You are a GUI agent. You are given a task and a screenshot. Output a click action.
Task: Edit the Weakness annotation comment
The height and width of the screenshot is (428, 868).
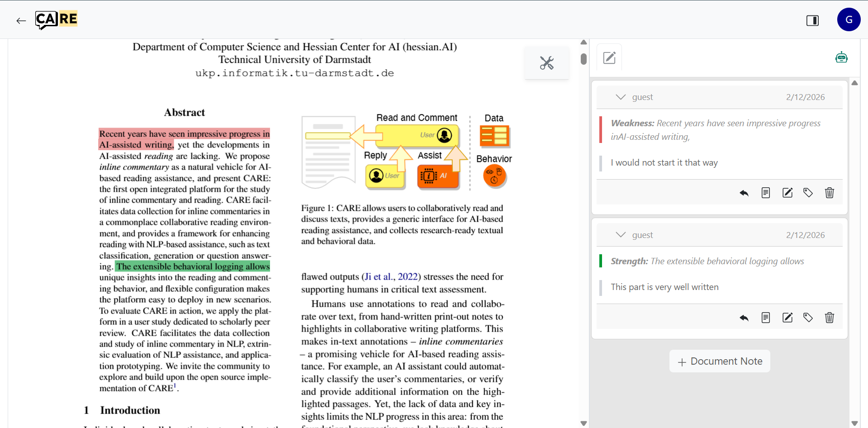pos(787,193)
